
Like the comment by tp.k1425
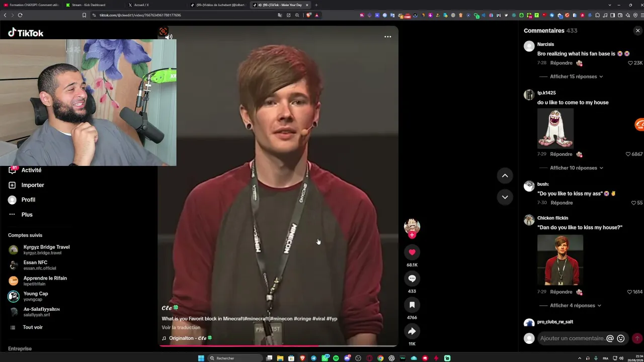tap(628, 154)
